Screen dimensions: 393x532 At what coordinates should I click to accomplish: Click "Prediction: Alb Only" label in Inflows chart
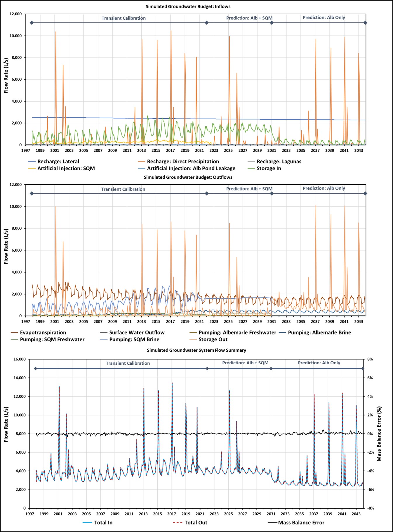point(324,18)
